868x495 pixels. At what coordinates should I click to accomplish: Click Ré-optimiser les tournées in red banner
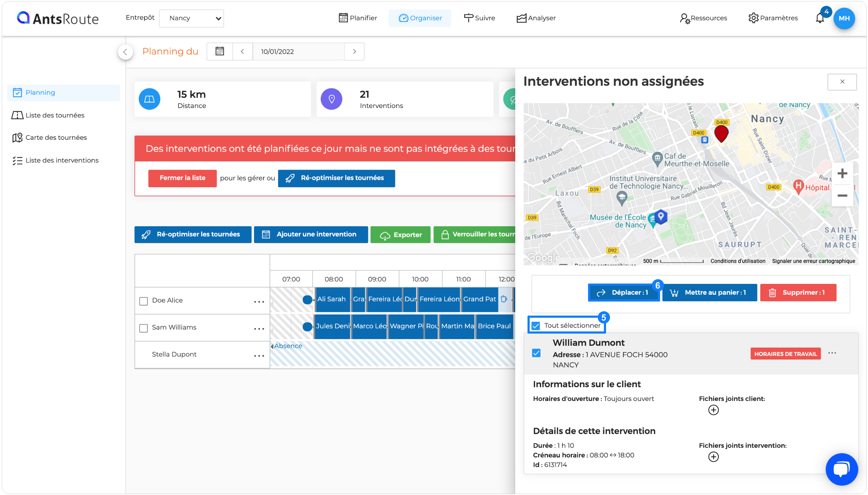tap(336, 178)
